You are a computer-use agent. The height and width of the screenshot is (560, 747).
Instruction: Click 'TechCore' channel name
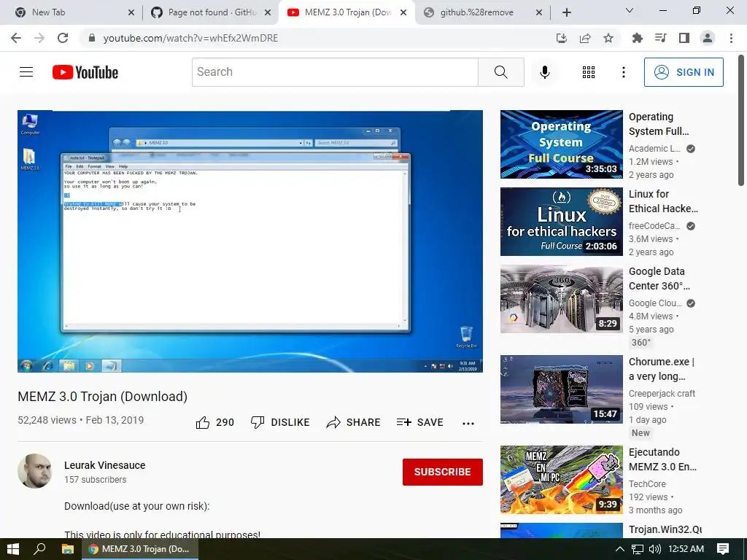point(647,484)
